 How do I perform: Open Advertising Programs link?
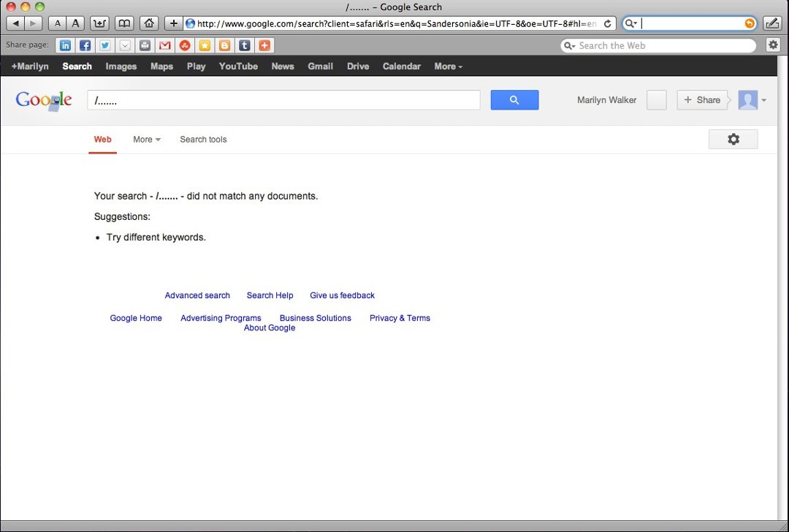tap(221, 318)
